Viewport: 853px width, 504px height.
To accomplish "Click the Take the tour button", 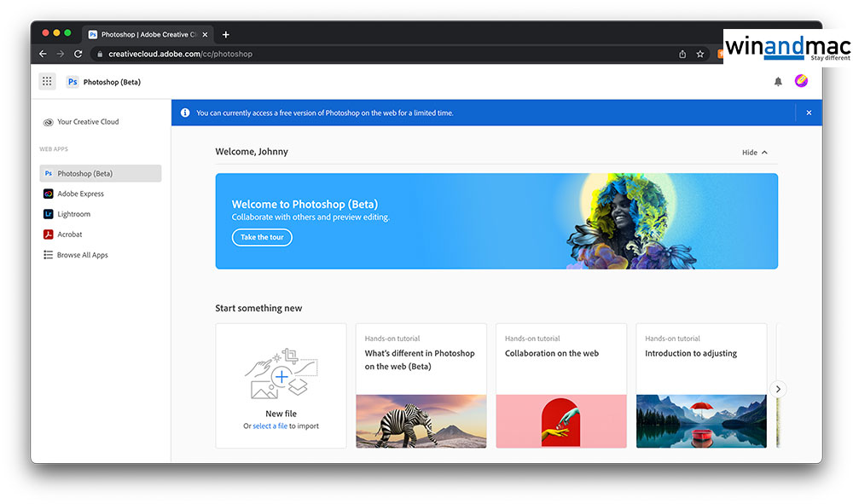I will [x=262, y=237].
